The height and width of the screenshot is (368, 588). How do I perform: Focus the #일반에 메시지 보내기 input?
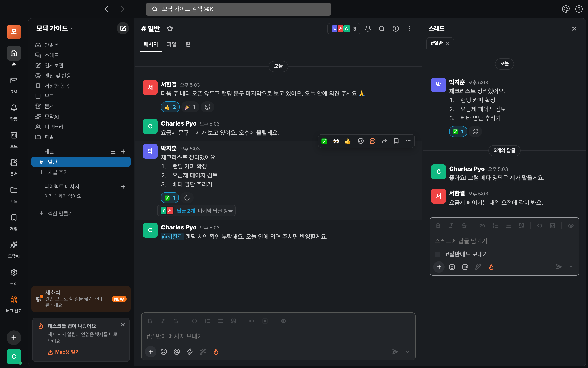click(x=278, y=336)
